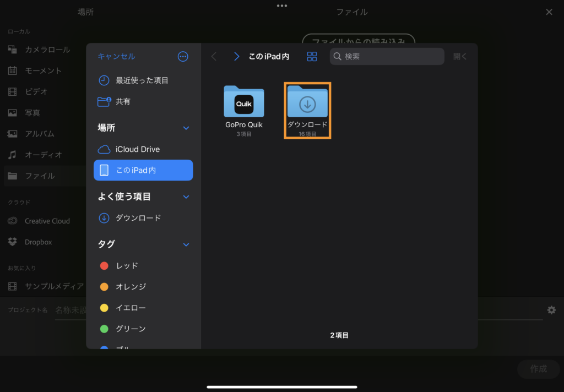Image resolution: width=564 pixels, height=392 pixels.
Task: Navigate back with left chevron
Action: (x=214, y=56)
